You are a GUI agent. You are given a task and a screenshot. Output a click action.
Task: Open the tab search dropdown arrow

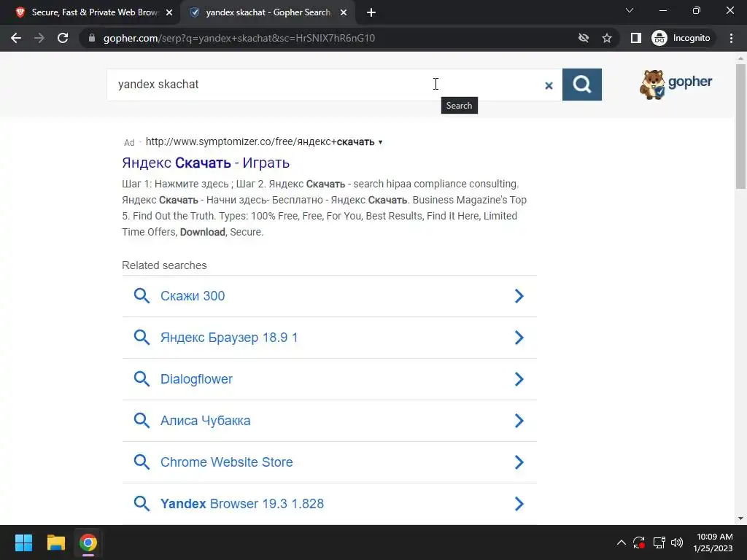point(630,10)
